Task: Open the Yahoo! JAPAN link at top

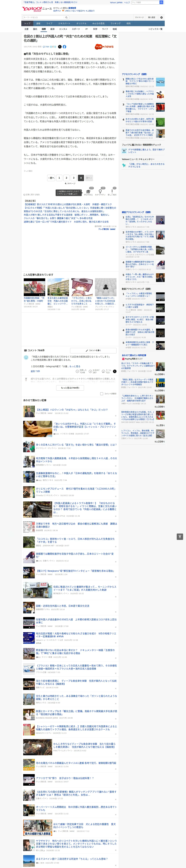Action: point(116,2)
